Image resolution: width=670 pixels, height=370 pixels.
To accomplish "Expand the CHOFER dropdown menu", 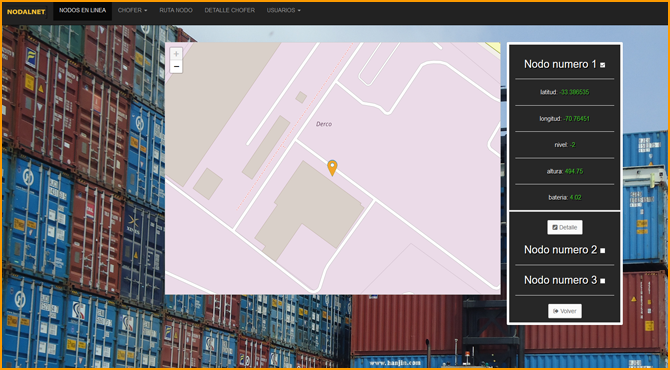I will coord(132,10).
